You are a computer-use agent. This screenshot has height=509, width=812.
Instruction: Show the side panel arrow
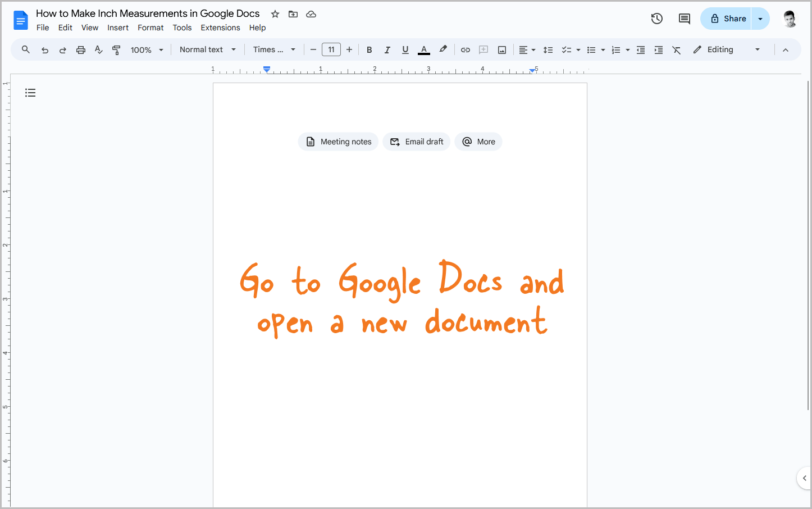[804, 478]
